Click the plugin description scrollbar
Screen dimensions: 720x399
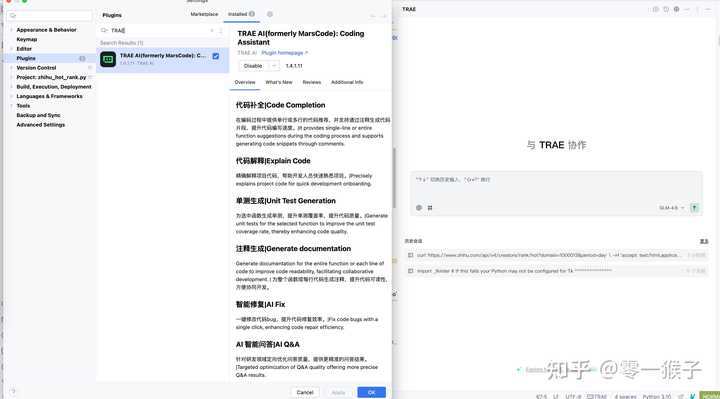pyautogui.click(x=394, y=178)
